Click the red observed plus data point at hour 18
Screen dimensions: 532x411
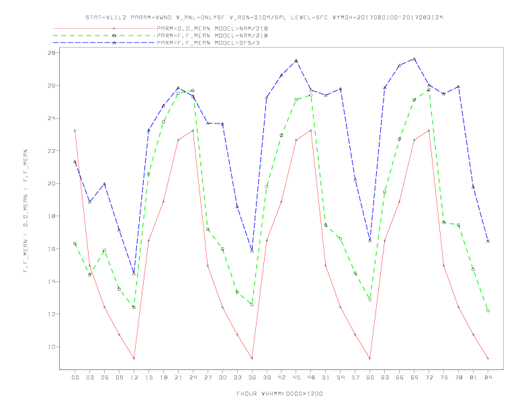(x=163, y=201)
